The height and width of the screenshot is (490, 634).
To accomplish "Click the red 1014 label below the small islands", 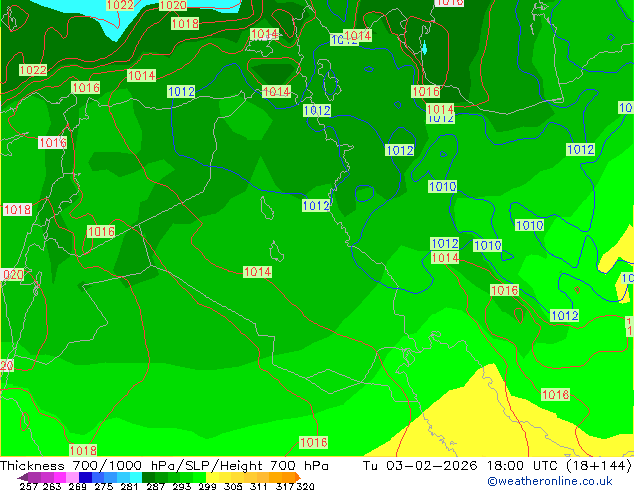I will point(258,272).
